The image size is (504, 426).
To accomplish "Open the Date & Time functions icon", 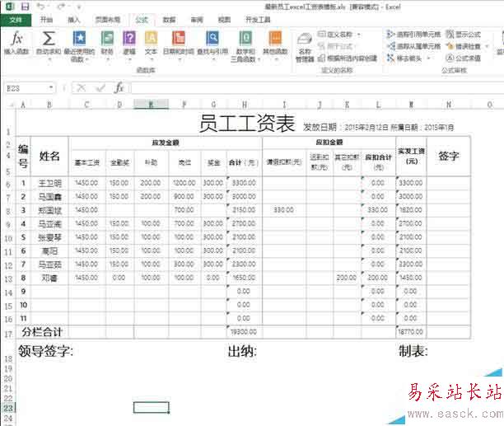I will click(x=179, y=38).
